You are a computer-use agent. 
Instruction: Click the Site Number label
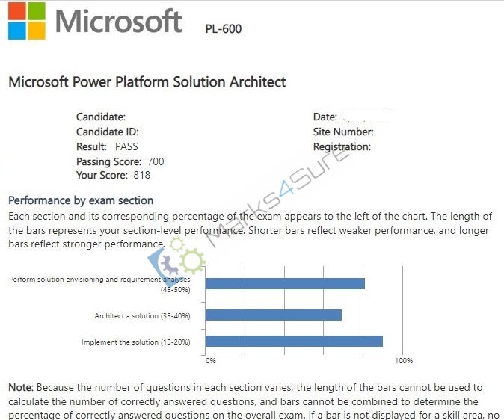coord(343,132)
